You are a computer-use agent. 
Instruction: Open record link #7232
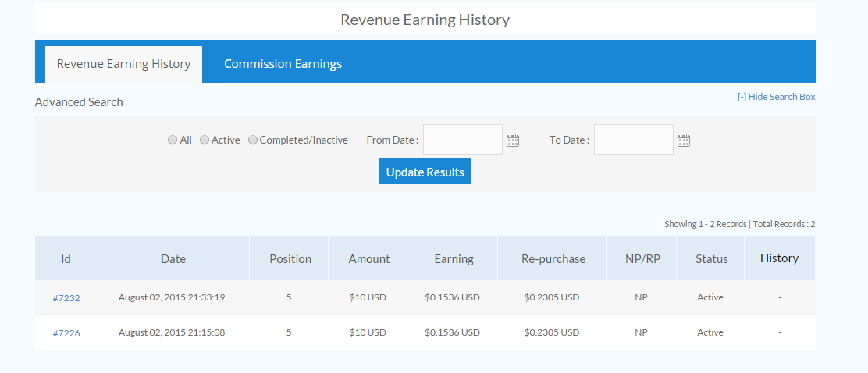(x=66, y=298)
